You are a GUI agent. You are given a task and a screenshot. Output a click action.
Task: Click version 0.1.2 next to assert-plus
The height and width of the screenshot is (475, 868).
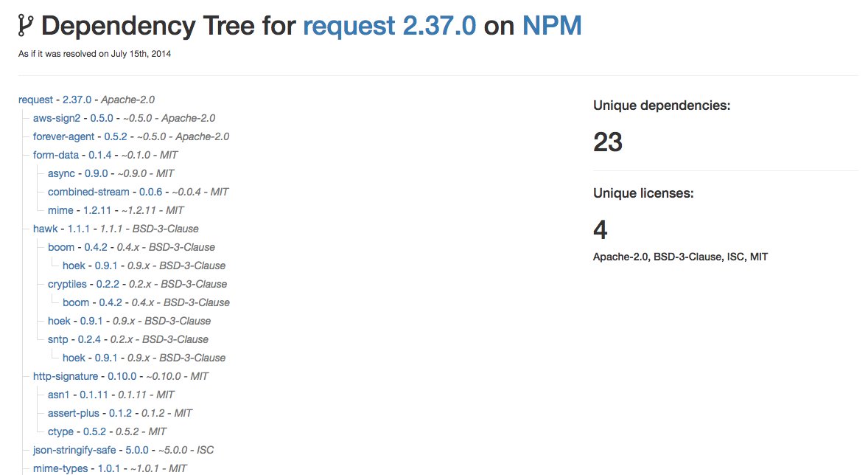click(120, 413)
